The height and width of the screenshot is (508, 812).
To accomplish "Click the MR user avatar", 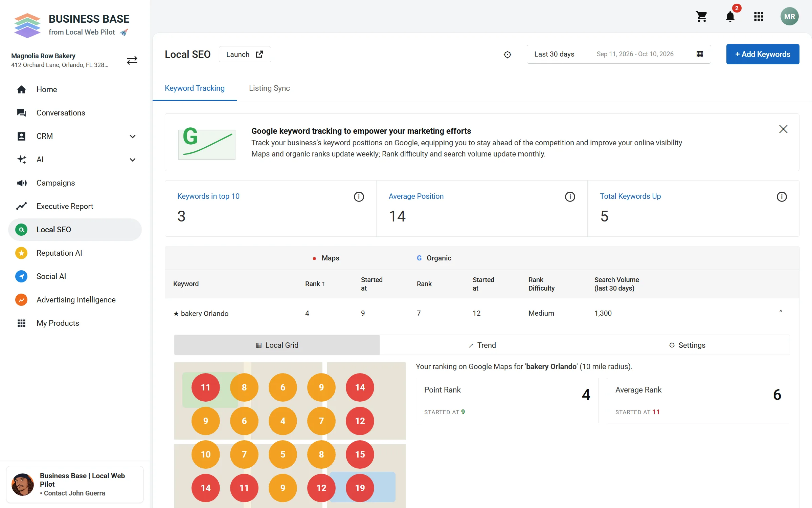I will tap(789, 16).
